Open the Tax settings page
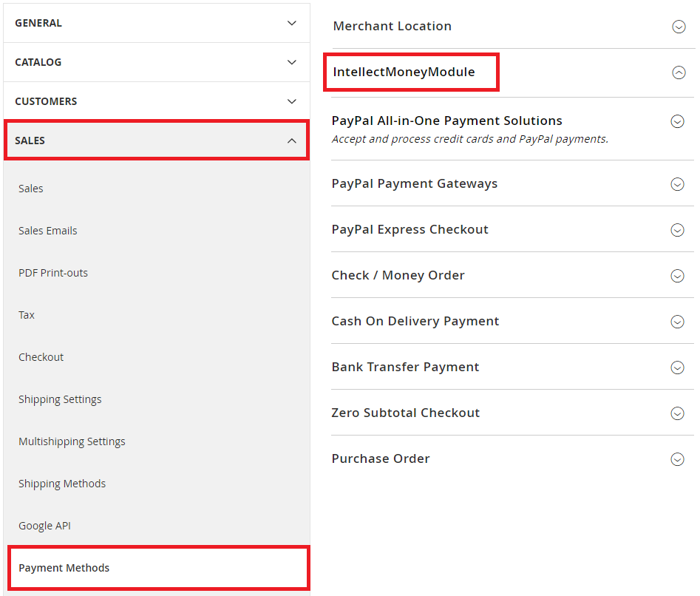This screenshot has width=700, height=596. (x=27, y=315)
